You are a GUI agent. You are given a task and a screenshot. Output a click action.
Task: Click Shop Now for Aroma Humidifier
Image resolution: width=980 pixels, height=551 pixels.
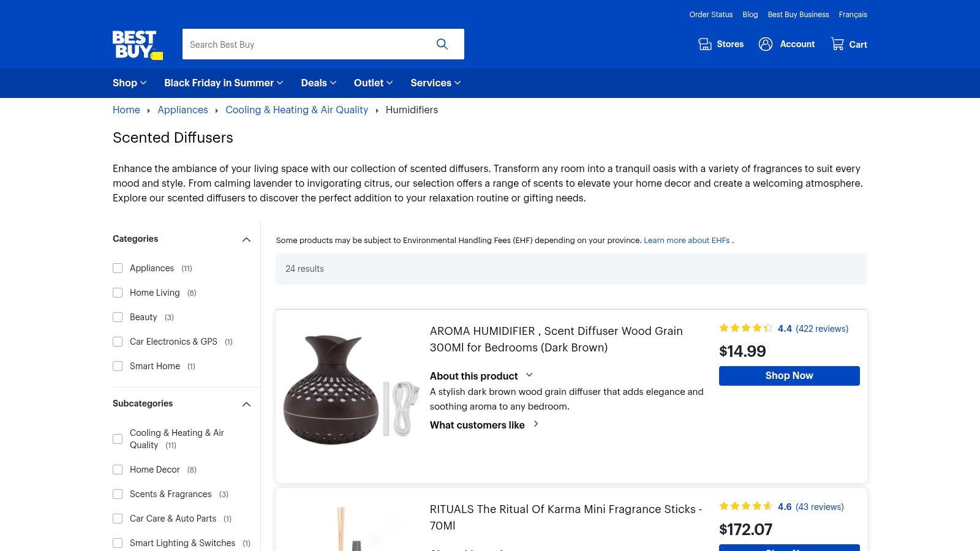point(789,376)
